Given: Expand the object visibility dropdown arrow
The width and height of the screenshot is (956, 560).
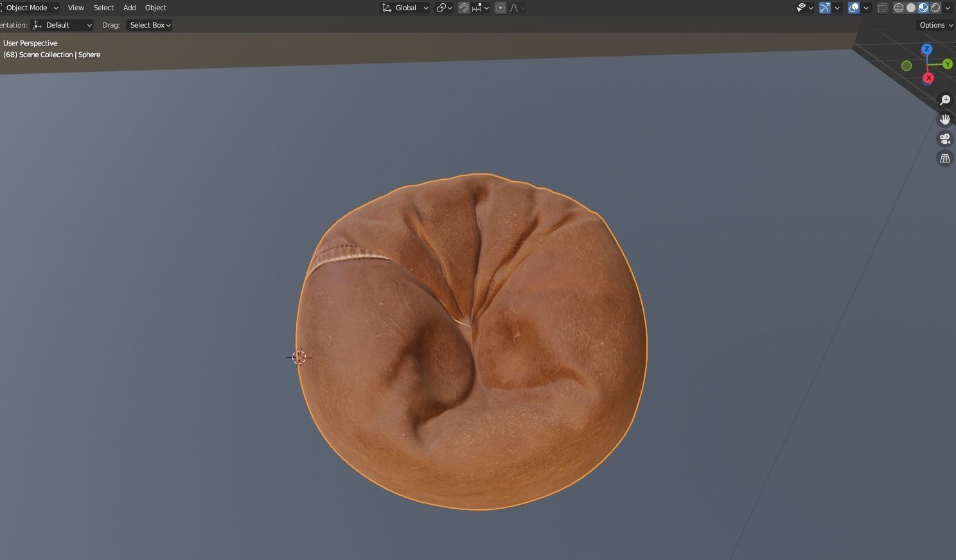Looking at the screenshot, I should click(x=811, y=8).
